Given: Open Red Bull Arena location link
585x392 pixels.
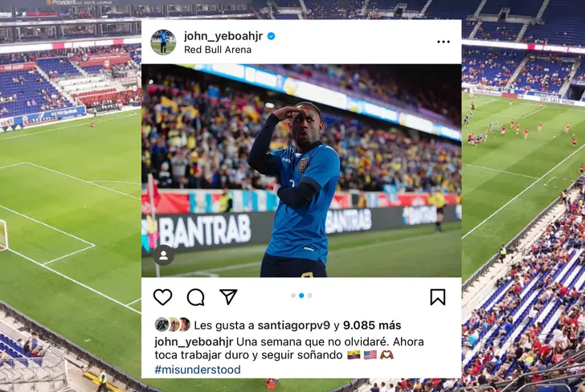Looking at the screenshot, I should [x=218, y=50].
